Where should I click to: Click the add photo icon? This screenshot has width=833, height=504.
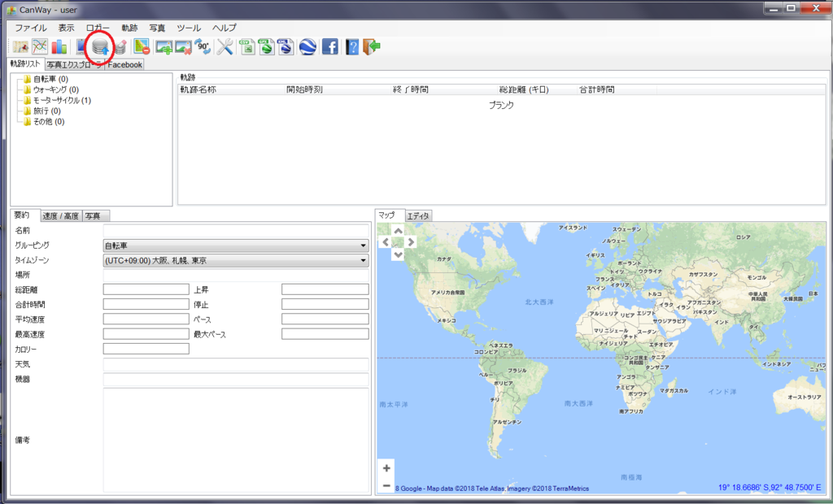point(164,46)
